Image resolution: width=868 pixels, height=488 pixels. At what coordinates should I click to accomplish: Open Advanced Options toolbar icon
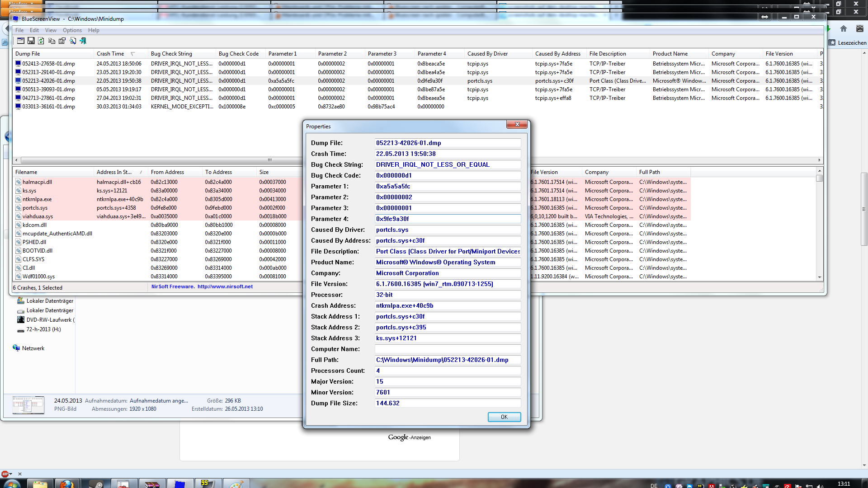pos(21,41)
